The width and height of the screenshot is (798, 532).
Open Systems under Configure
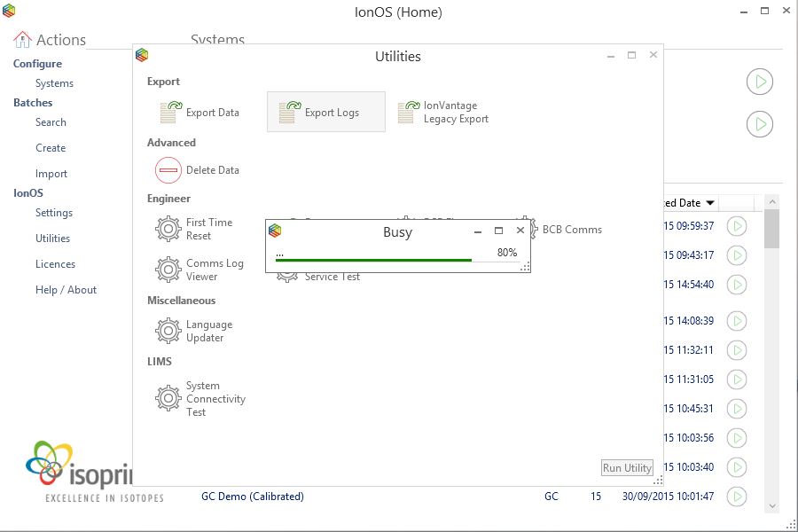click(x=54, y=83)
